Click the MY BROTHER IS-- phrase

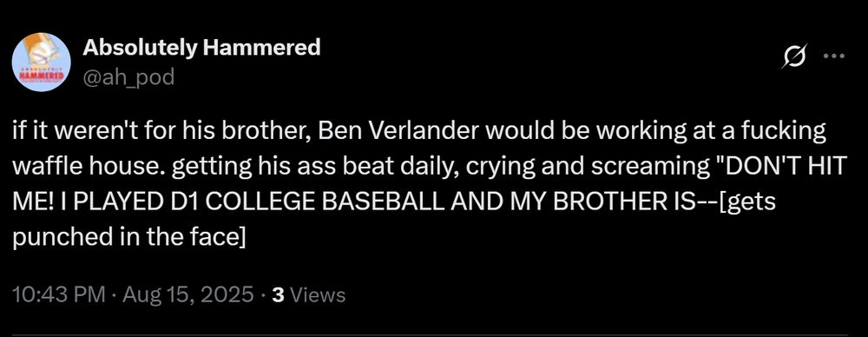(617, 202)
